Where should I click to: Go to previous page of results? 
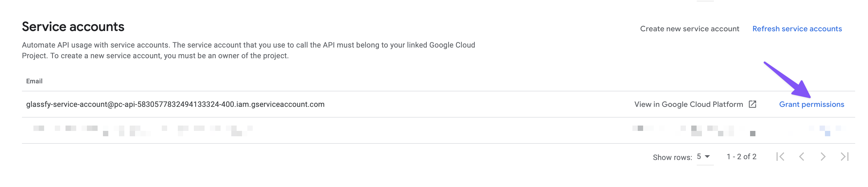pos(802,157)
